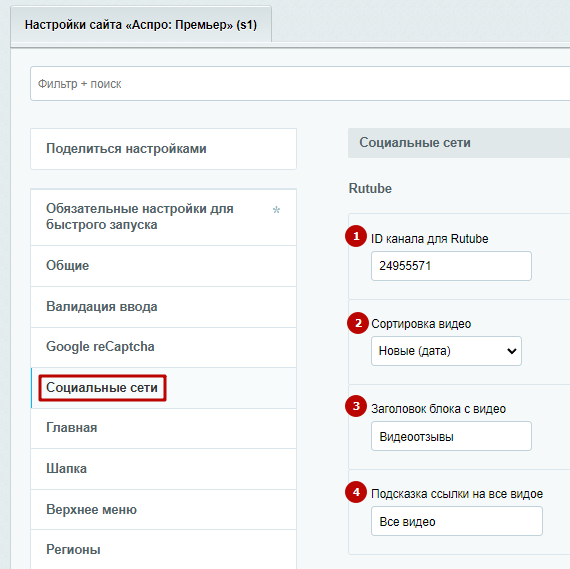This screenshot has height=569, width=570.
Task: Click the red number 4 marker badge
Action: click(x=356, y=492)
